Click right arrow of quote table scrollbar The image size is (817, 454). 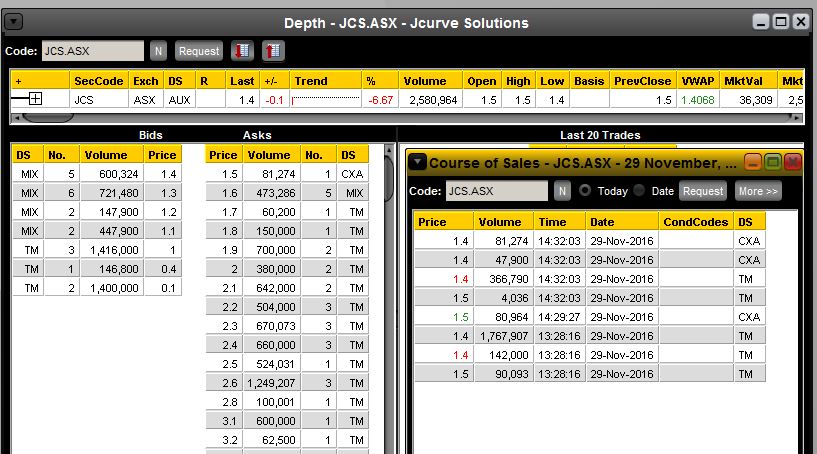796,118
